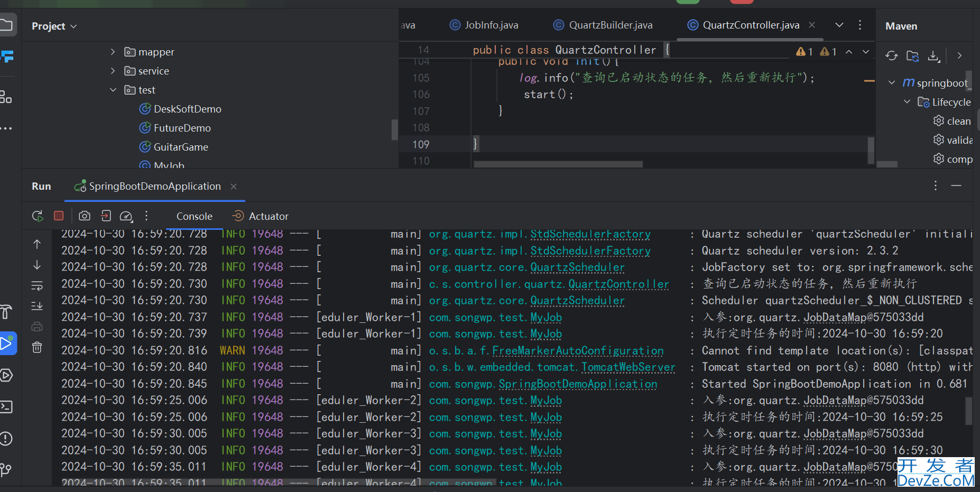Open more Run toolbar options
This screenshot has width=980, height=492.
pos(146,216)
